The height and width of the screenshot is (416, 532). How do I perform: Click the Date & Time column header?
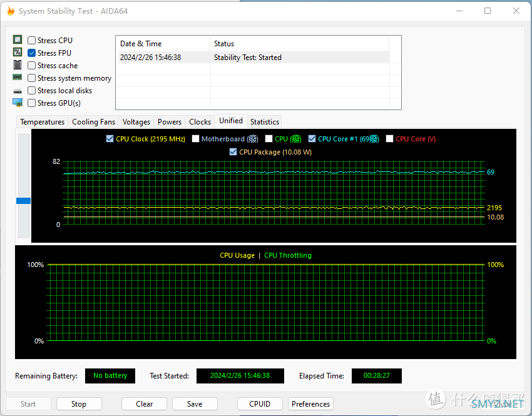(163, 44)
